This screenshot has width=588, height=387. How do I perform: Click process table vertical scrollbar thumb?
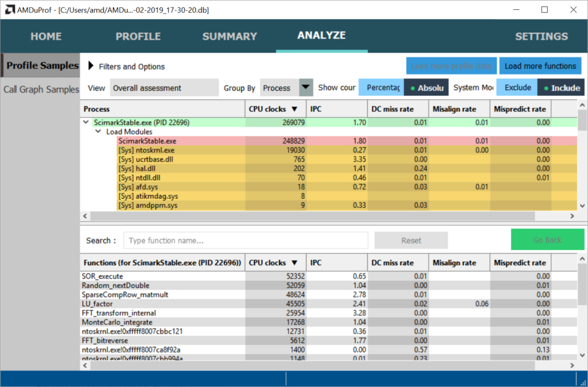tap(582, 121)
